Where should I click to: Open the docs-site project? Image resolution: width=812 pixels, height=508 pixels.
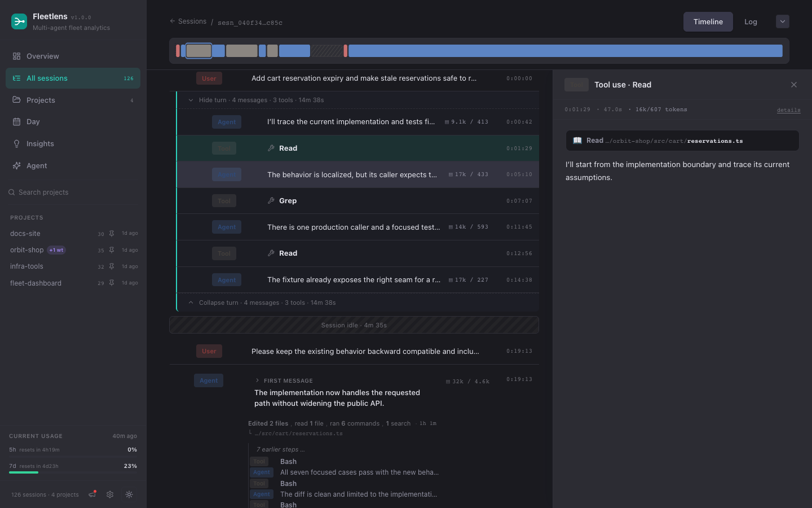point(25,234)
